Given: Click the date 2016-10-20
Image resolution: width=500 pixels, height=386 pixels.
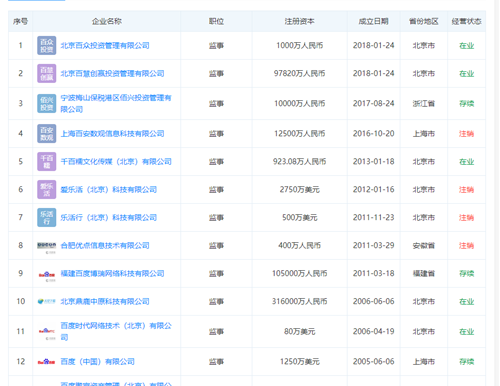Looking at the screenshot, I should [x=374, y=134].
